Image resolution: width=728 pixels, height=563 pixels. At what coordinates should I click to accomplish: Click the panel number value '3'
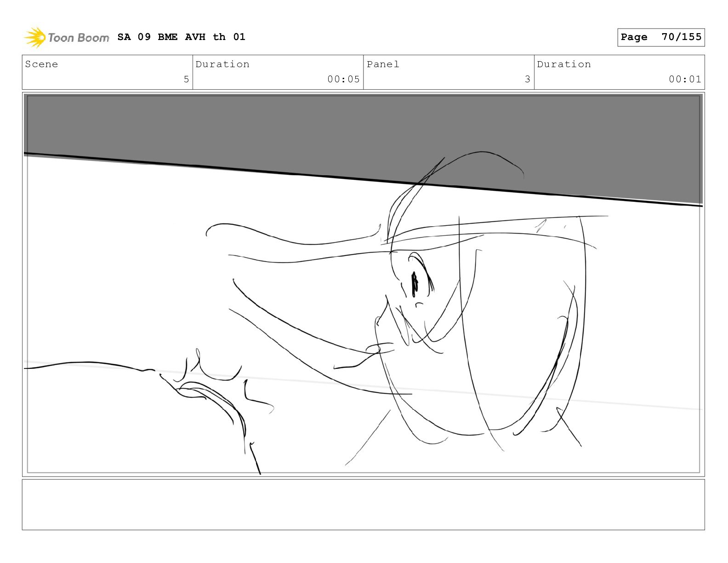pyautogui.click(x=528, y=79)
